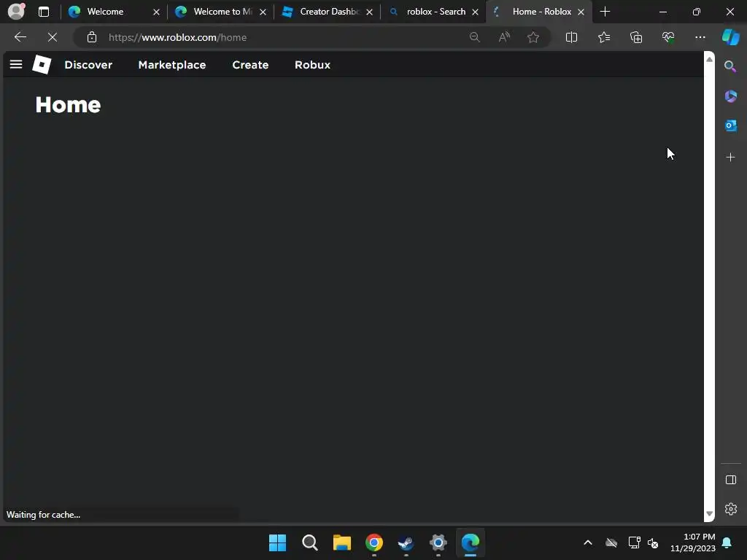
Task: Open the Roblox hamburger navigation menu
Action: (16, 64)
